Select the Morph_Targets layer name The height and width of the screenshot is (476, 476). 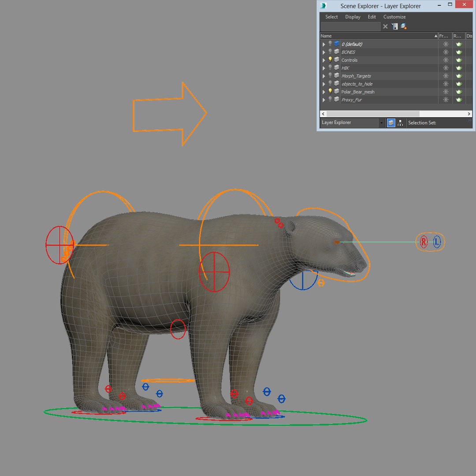(356, 76)
